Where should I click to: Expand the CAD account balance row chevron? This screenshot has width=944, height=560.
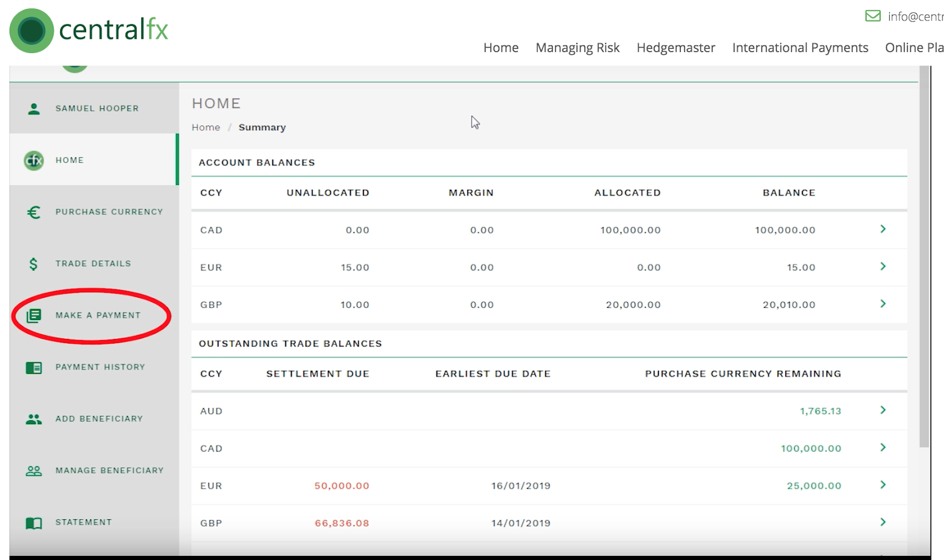pos(883,229)
